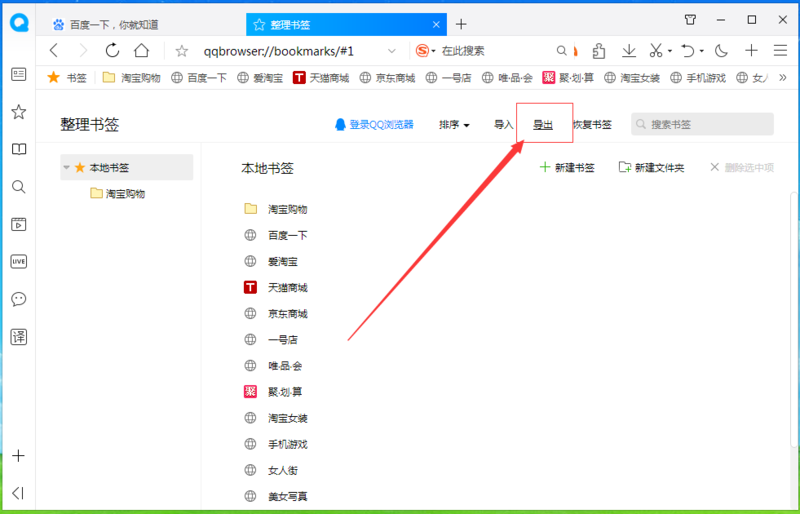
Task: Select 本地书签 in the tree
Action: click(x=127, y=167)
